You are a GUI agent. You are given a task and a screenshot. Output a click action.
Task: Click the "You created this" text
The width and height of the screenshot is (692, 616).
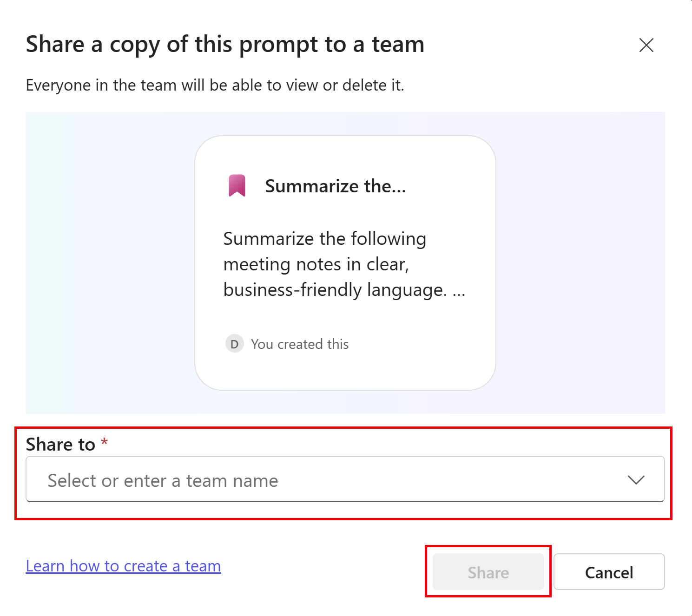click(x=300, y=344)
